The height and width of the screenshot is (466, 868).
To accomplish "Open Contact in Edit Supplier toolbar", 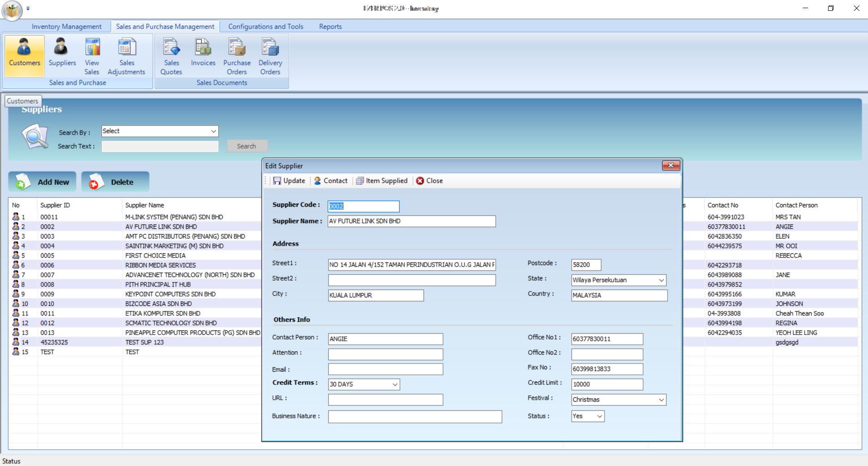I will point(331,180).
